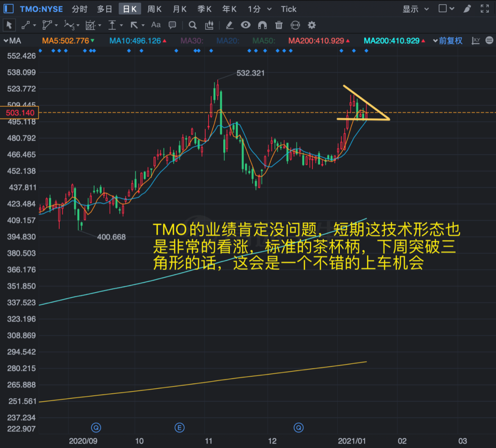
Task: Click the magnifier search icon
Action: (x=192, y=25)
